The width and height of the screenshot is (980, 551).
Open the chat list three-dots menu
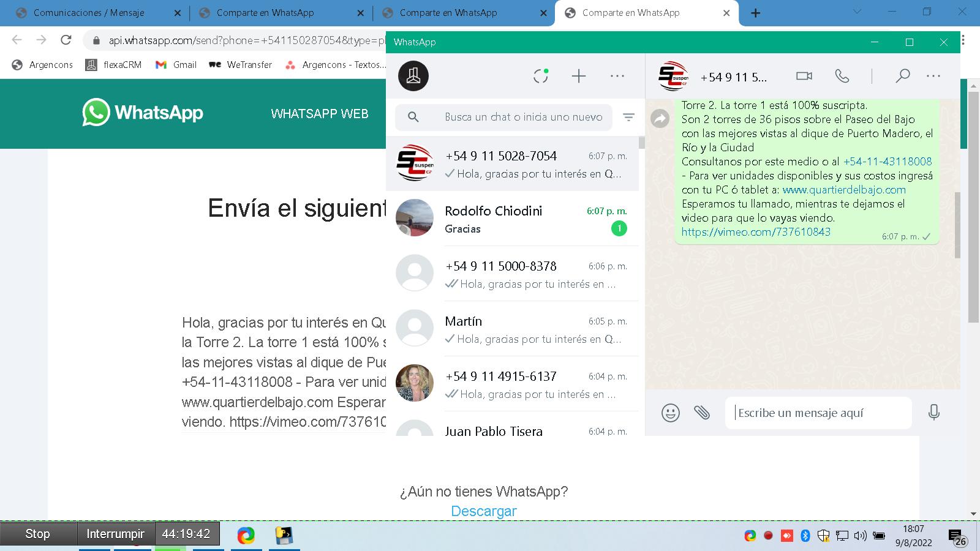617,76
